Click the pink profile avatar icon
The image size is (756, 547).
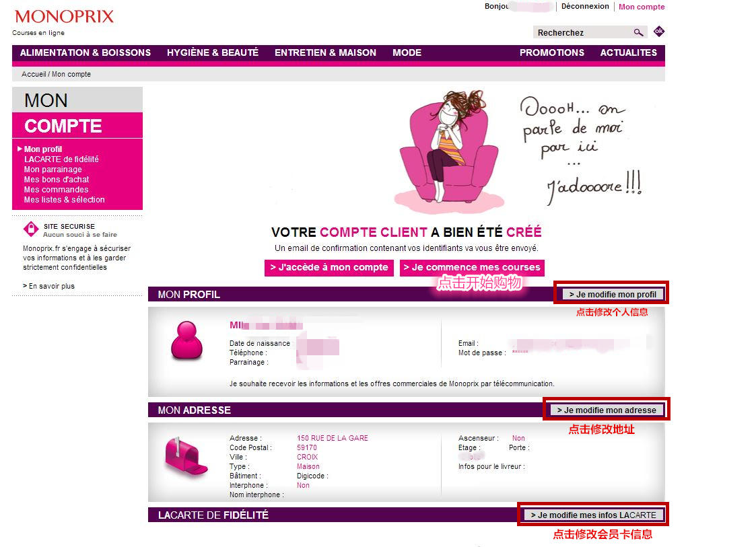click(186, 340)
